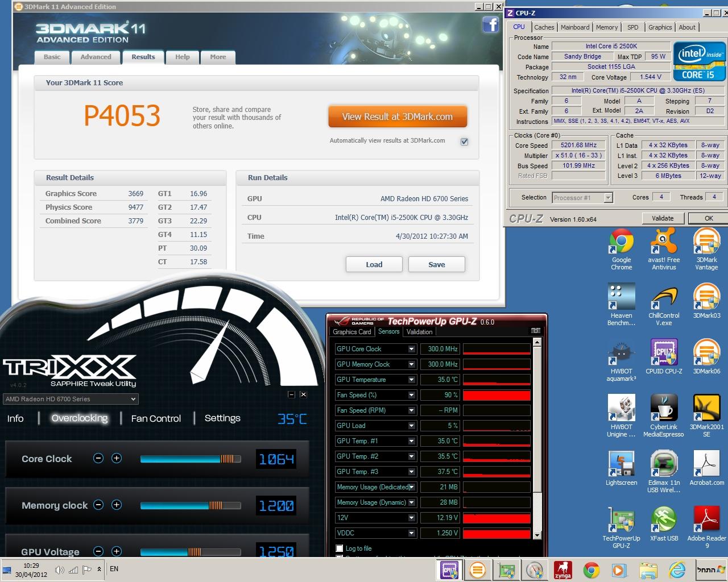Open Google Chrome desktop shortcut
728x582 pixels.
click(x=621, y=250)
